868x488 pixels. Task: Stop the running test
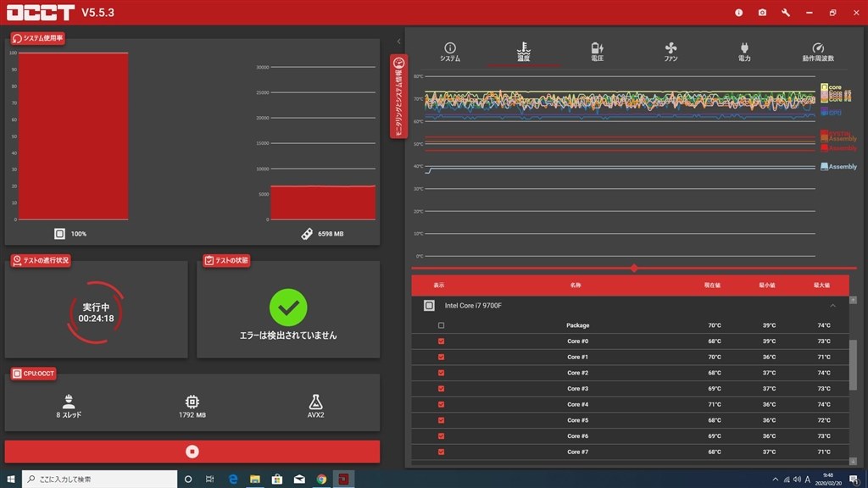[192, 452]
